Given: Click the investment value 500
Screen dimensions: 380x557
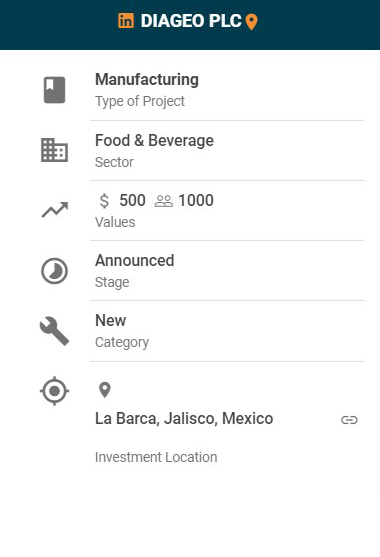Looking at the screenshot, I should pos(132,200).
